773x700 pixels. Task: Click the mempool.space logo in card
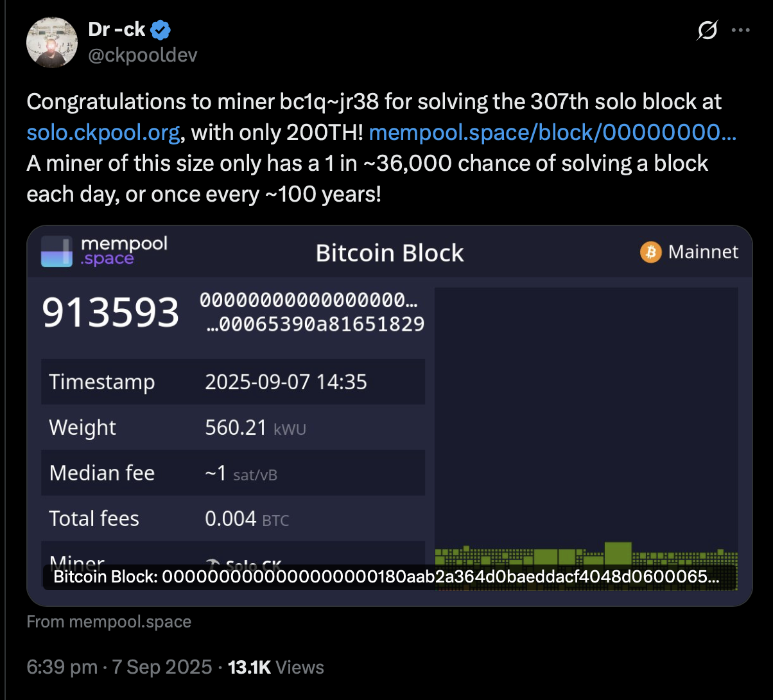tap(105, 251)
